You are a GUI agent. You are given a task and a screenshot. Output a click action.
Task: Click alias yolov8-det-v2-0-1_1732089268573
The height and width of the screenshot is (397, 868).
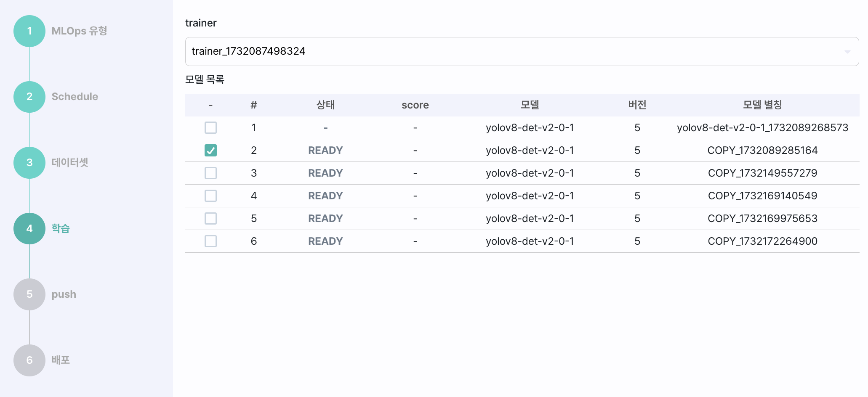[x=762, y=127]
